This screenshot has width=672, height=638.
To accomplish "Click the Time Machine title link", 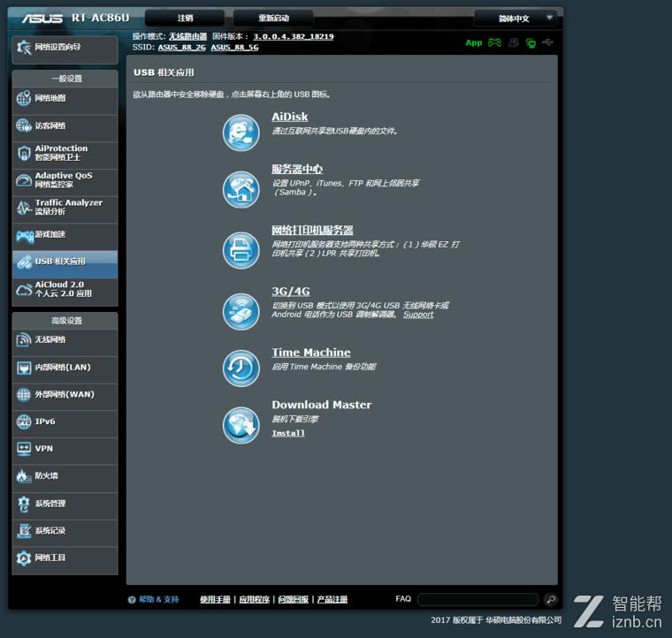I will pyautogui.click(x=311, y=353).
